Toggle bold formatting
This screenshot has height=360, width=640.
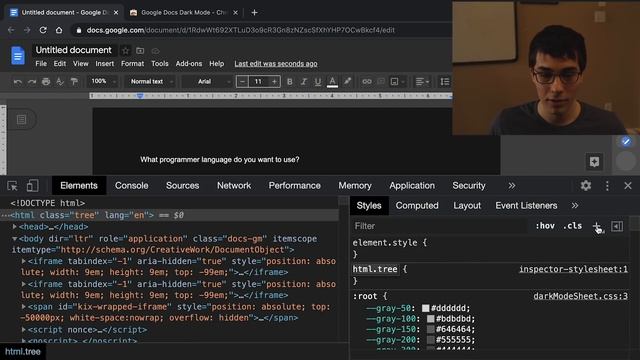point(289,82)
